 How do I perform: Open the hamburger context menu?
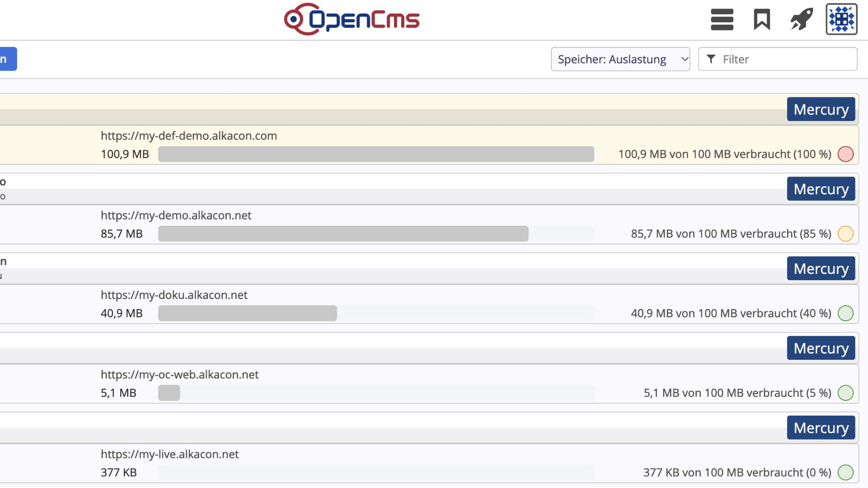[x=722, y=20]
